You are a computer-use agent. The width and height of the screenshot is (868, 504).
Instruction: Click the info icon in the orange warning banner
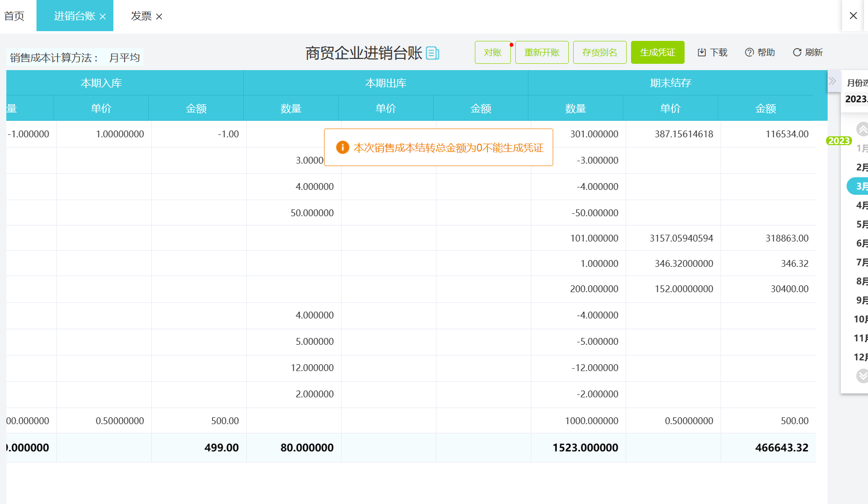click(344, 148)
